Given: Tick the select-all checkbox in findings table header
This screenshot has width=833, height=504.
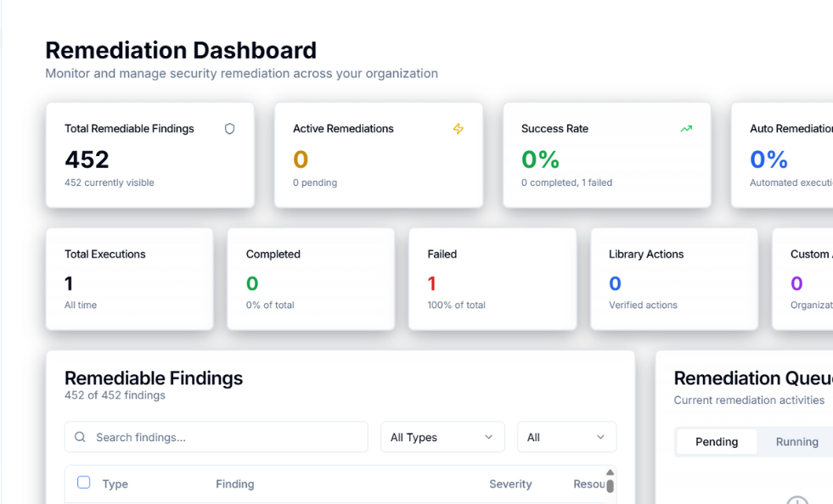Looking at the screenshot, I should point(83,483).
